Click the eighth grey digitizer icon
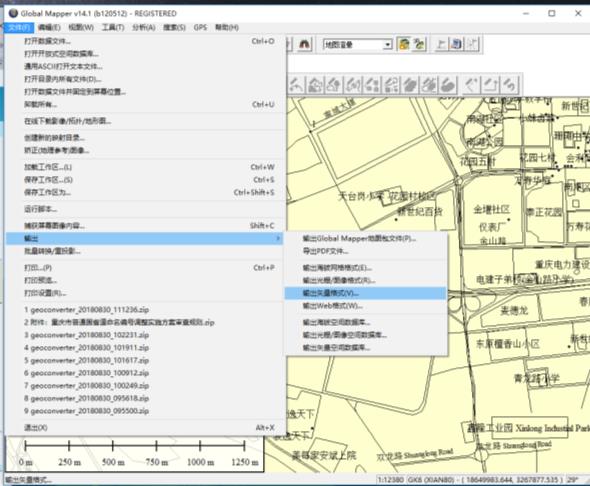 (x=429, y=85)
